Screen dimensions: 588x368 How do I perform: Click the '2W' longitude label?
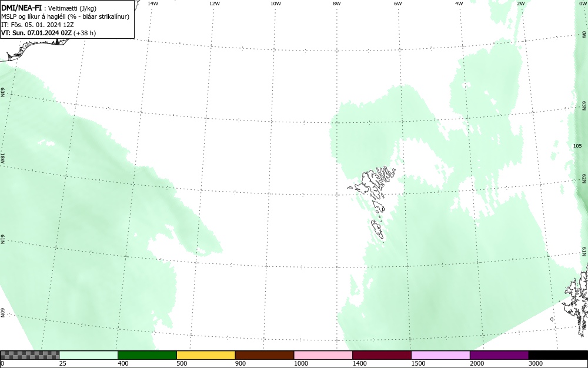point(520,4)
